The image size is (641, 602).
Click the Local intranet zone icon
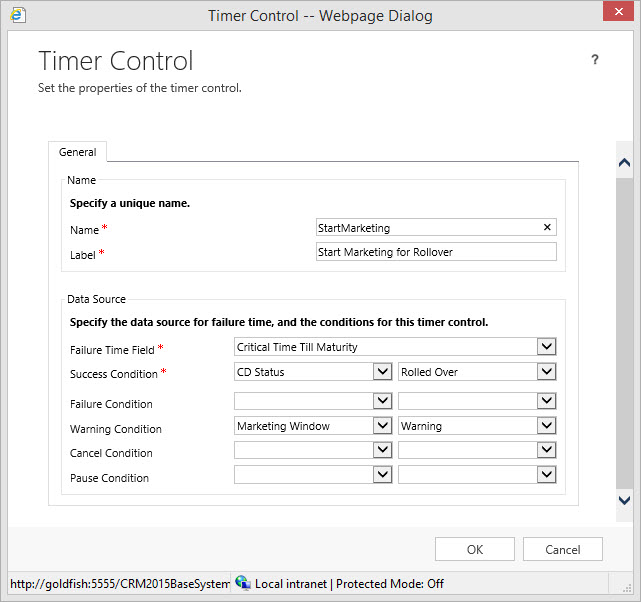(243, 583)
